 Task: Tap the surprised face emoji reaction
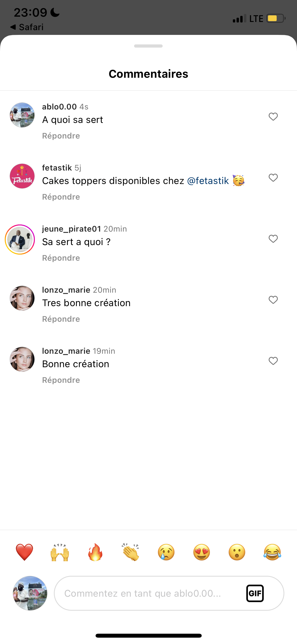(x=237, y=552)
